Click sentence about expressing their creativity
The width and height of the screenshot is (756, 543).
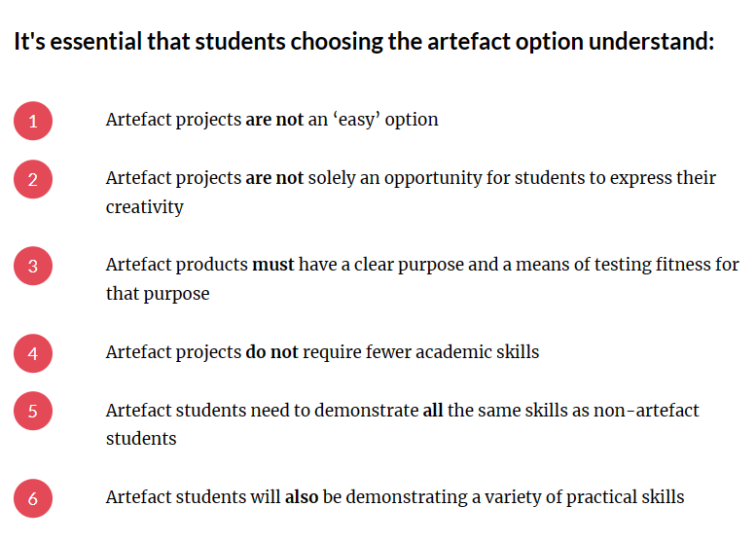pyautogui.click(x=411, y=193)
